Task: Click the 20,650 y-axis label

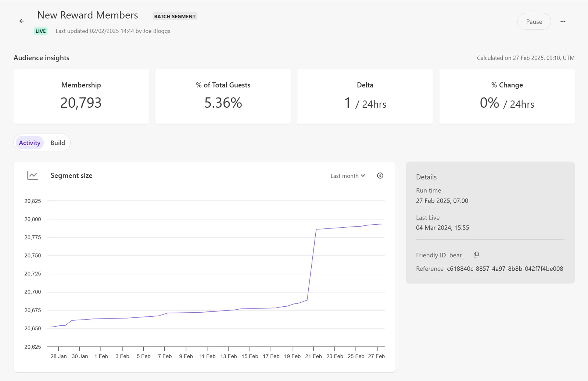Action: 33,328
